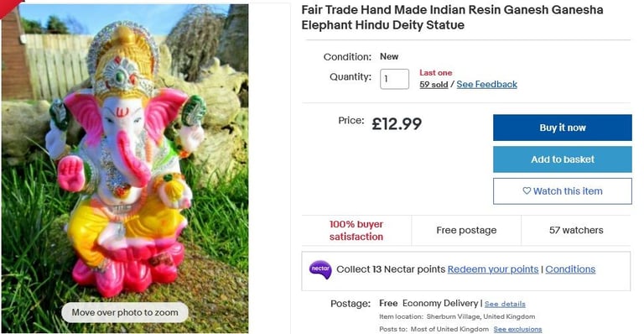Click the £12.99 price text
The width and height of the screenshot is (644, 334).
[397, 123]
